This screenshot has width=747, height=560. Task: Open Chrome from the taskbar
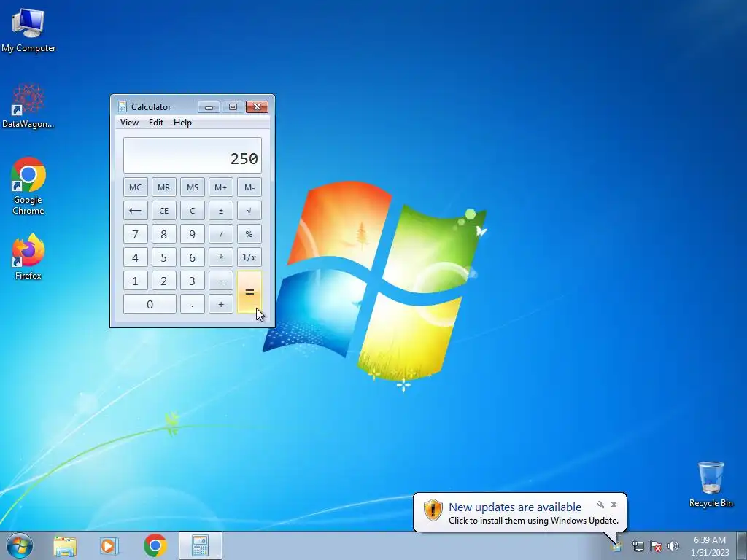(x=155, y=545)
